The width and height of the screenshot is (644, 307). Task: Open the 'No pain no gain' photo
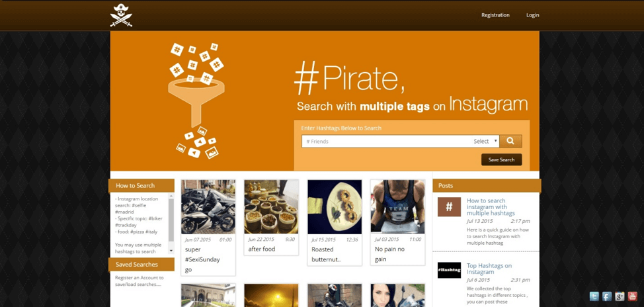click(397, 206)
